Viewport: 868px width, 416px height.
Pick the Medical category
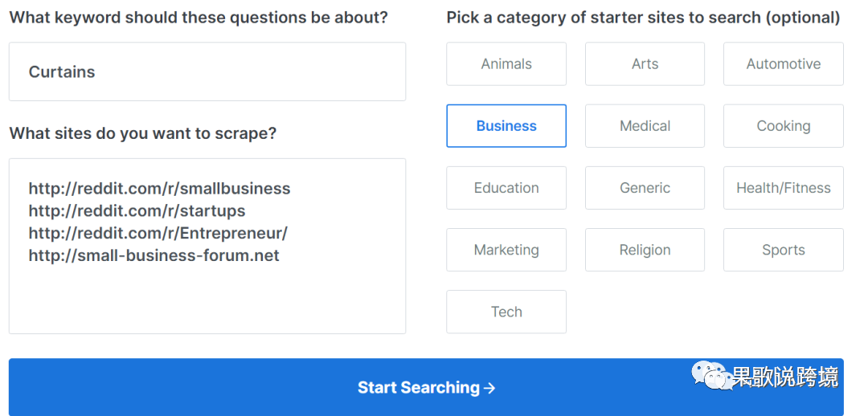point(645,126)
